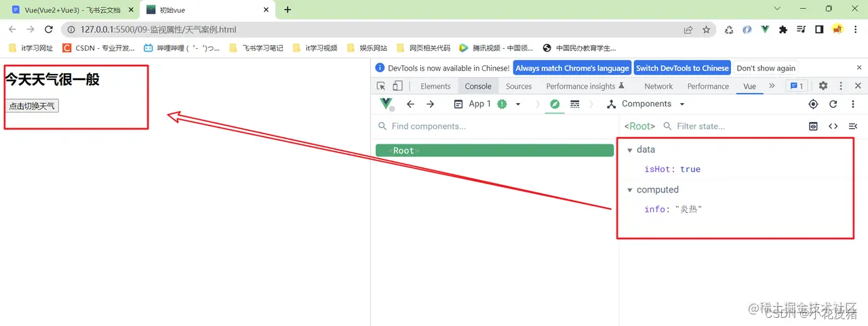868x326 pixels.
Task: Select the Vue tab in DevTools
Action: coord(749,86)
